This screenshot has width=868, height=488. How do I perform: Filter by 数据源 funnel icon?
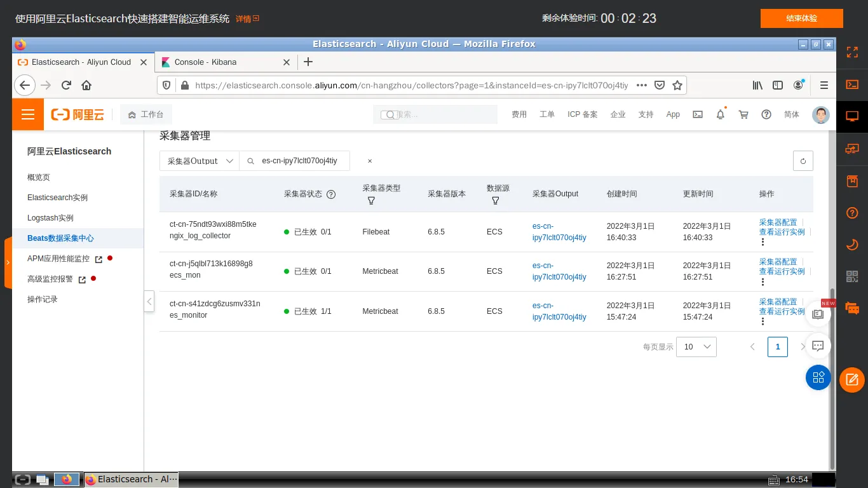click(x=495, y=200)
